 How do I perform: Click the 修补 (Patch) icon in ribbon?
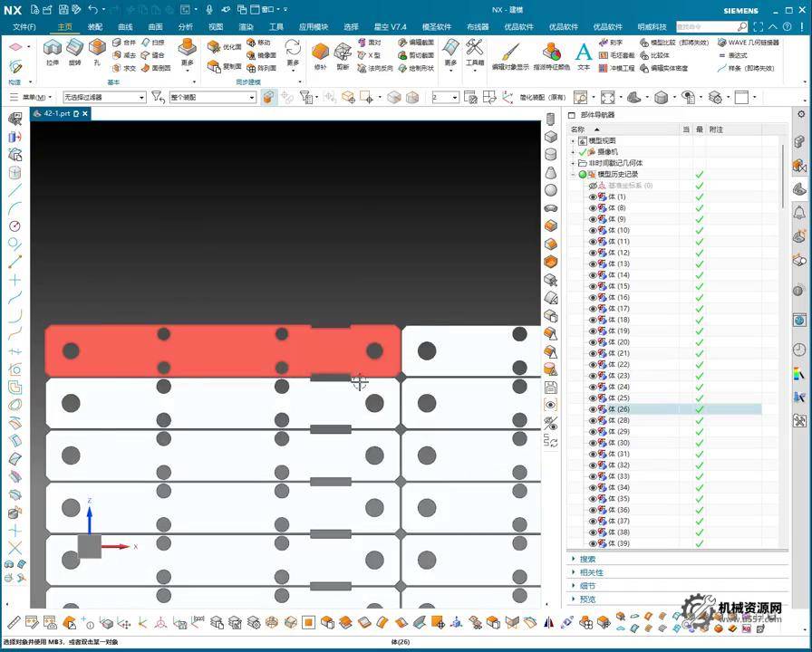click(320, 53)
